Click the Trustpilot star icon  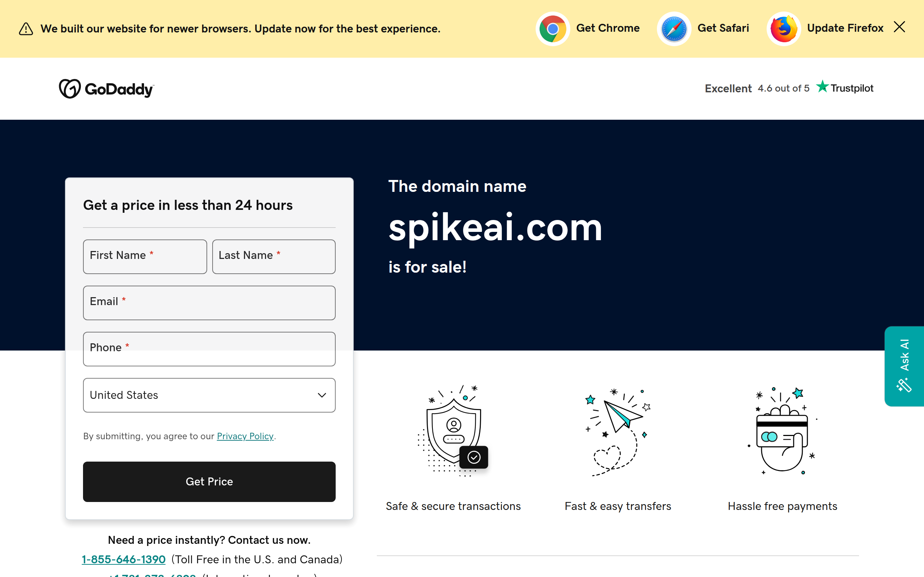[823, 87]
